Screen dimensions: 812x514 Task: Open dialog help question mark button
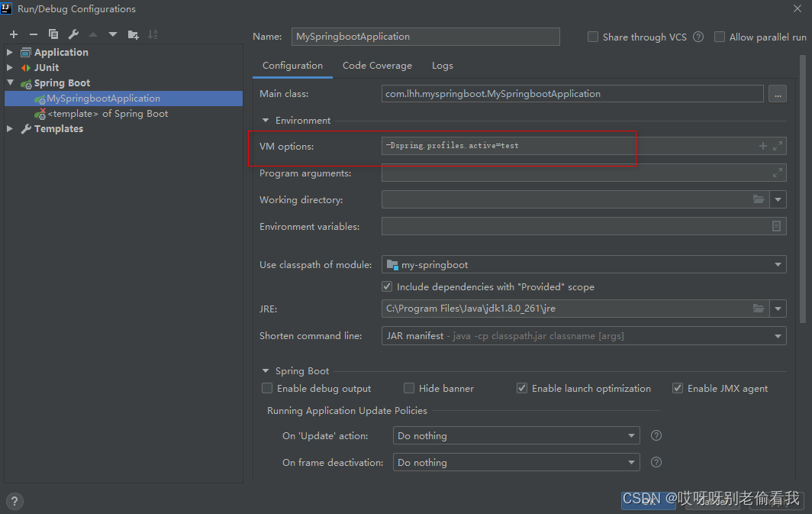[x=14, y=501]
